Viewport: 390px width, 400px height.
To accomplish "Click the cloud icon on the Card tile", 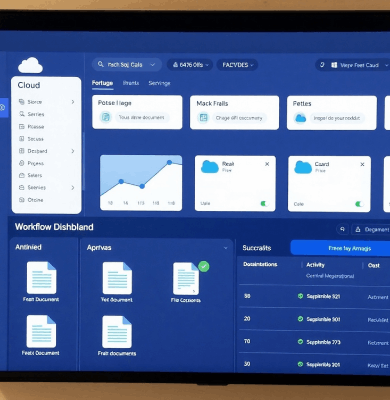I will [303, 167].
